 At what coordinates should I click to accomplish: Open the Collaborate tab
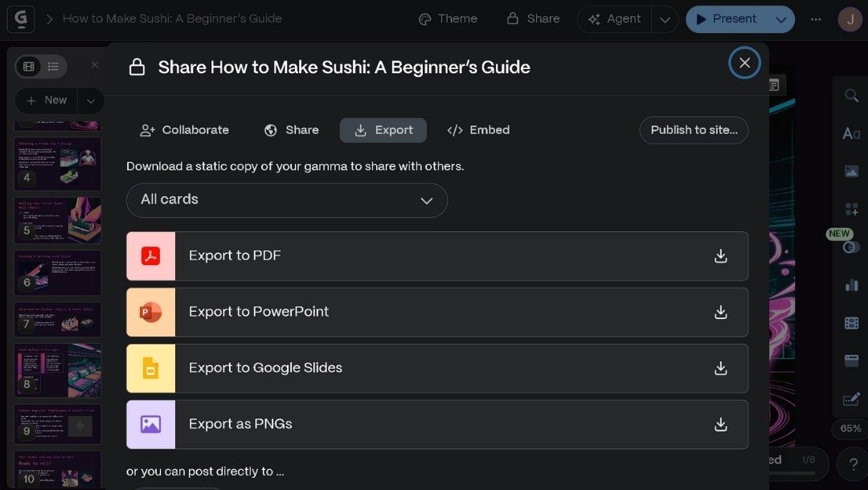(x=184, y=129)
